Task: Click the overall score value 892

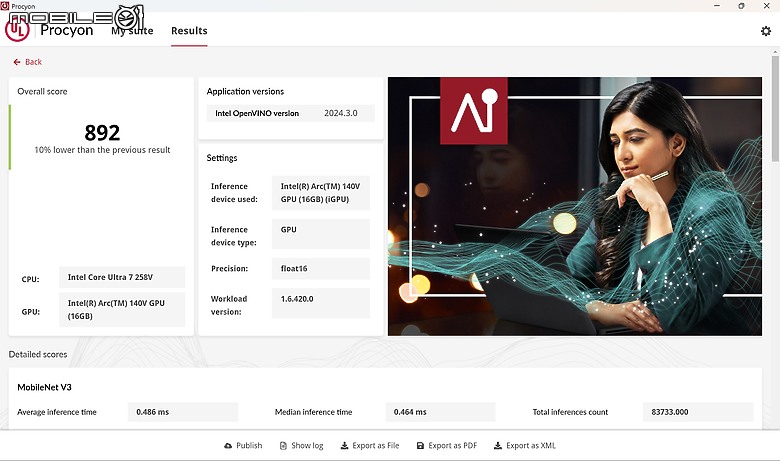Action: pos(102,133)
